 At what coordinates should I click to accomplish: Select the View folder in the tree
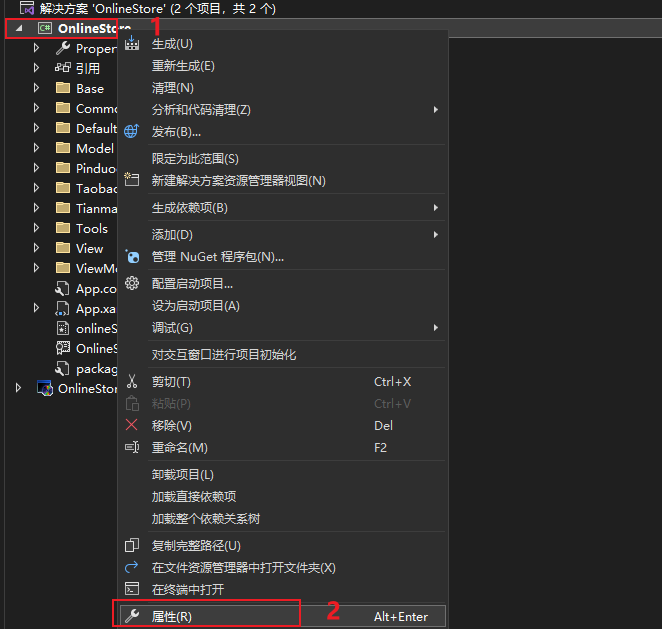click(x=89, y=248)
